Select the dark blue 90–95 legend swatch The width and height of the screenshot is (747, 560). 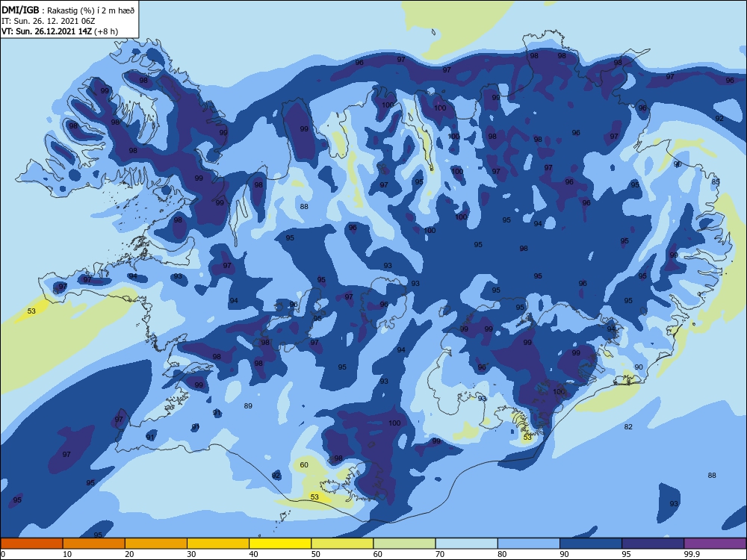point(591,544)
